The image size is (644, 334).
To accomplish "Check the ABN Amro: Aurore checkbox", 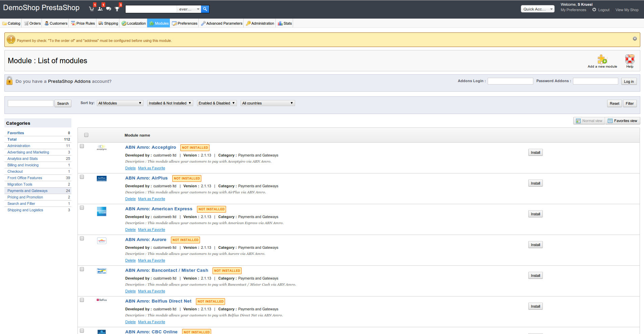I will 82,238.
